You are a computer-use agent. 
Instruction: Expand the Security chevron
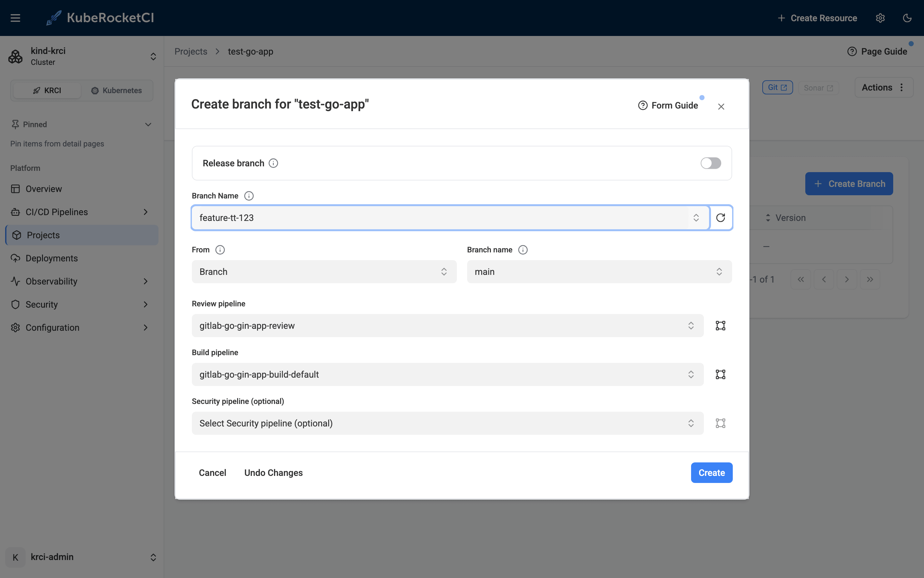[145, 304]
